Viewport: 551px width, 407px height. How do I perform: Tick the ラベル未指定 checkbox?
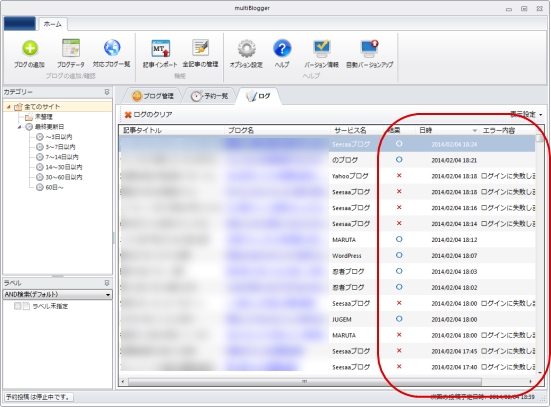(18, 306)
